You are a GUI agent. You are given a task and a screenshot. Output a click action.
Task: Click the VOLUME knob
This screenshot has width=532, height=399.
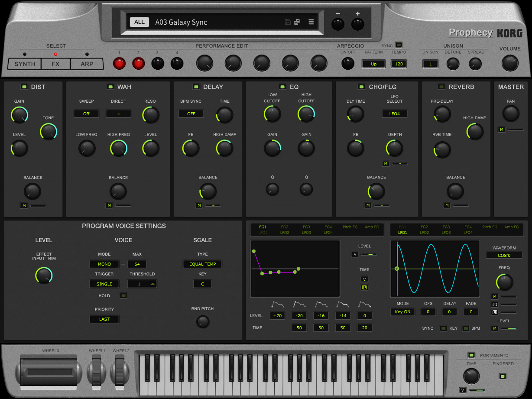pyautogui.click(x=510, y=63)
